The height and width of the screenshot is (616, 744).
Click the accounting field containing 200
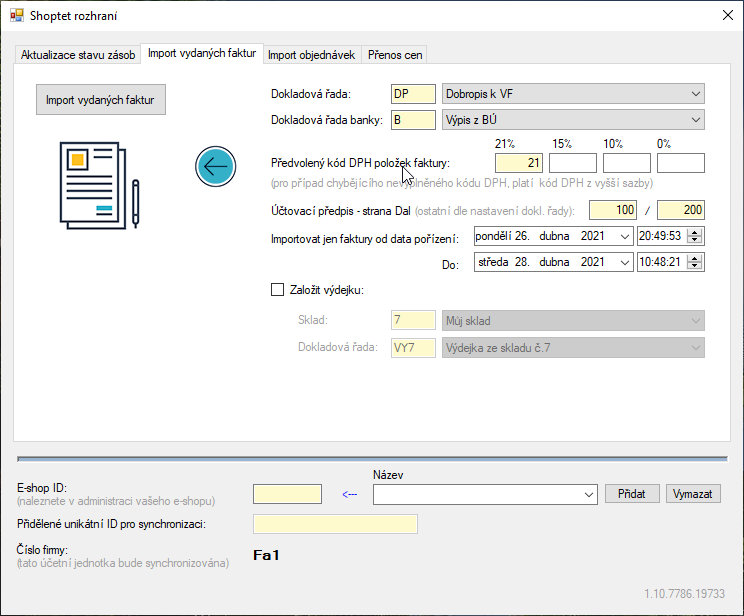coord(681,210)
